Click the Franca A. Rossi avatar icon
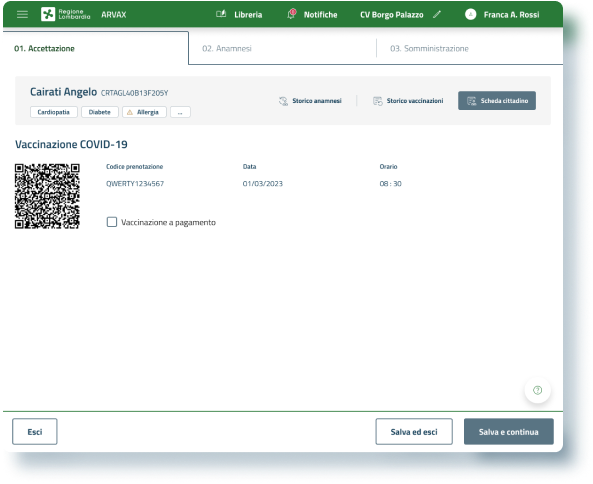The width and height of the screenshot is (593, 484). click(470, 15)
